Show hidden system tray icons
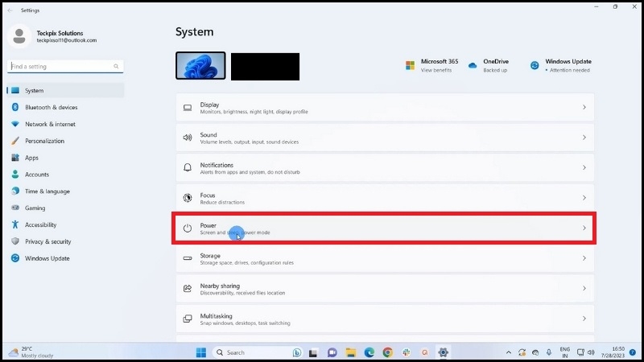Viewport: 644px width, 362px height. tap(508, 352)
